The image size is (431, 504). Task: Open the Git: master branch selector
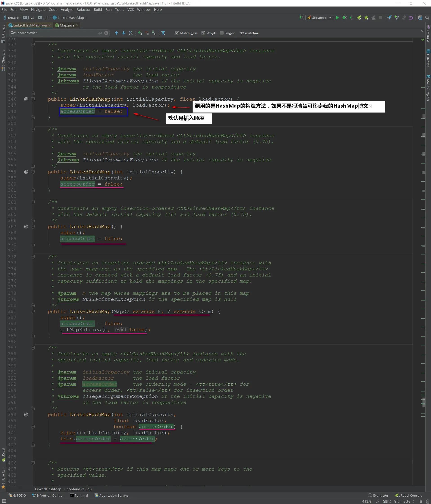tap(404, 501)
